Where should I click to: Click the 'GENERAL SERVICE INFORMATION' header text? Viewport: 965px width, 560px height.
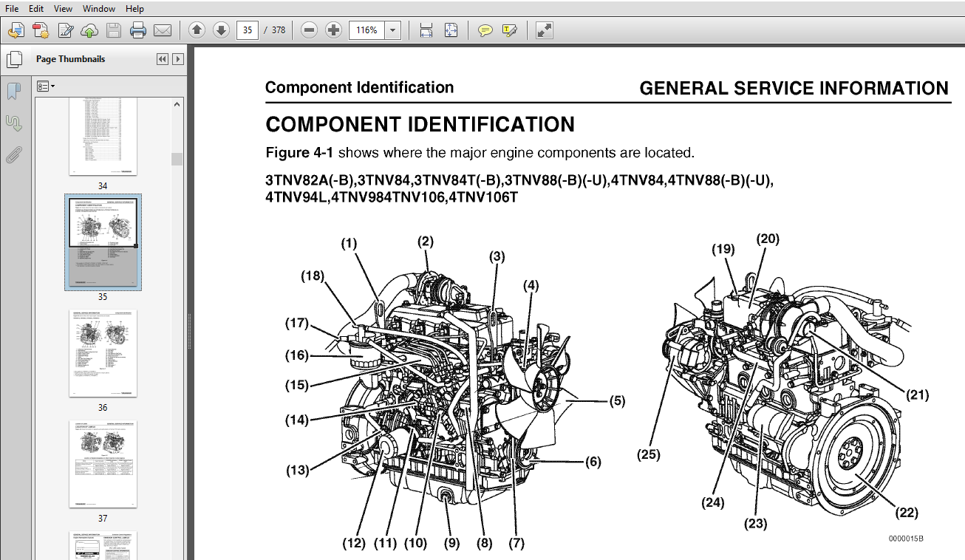(x=794, y=89)
